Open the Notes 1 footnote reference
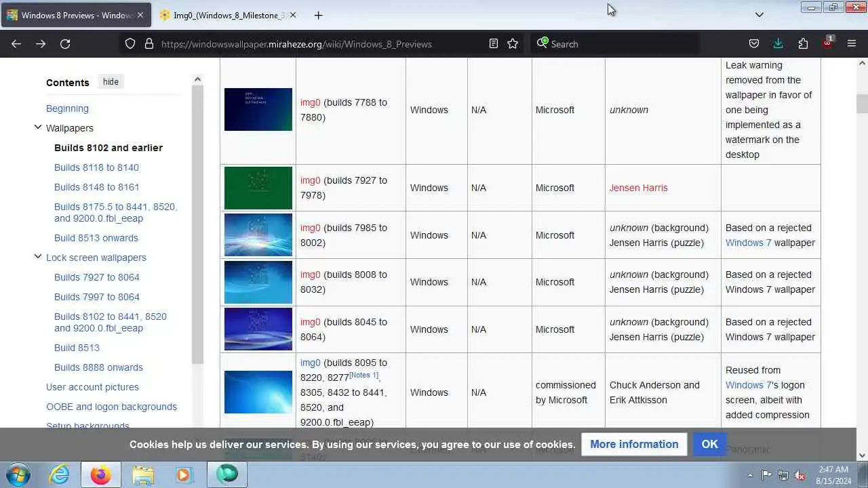This screenshot has width=868, height=488. coord(364,375)
